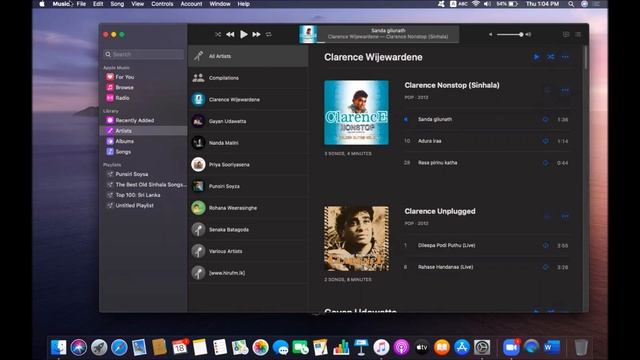640x360 pixels.
Task: Open the View menu
Action: click(138, 4)
